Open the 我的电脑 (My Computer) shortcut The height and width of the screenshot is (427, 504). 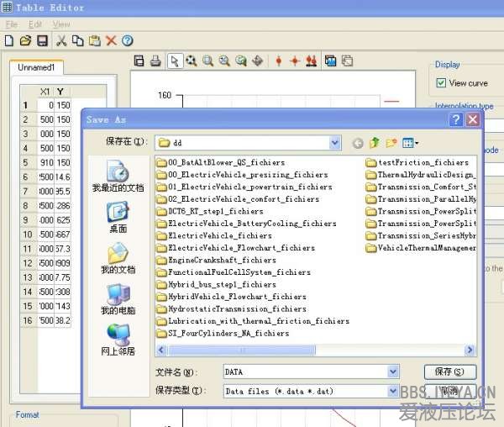(118, 300)
